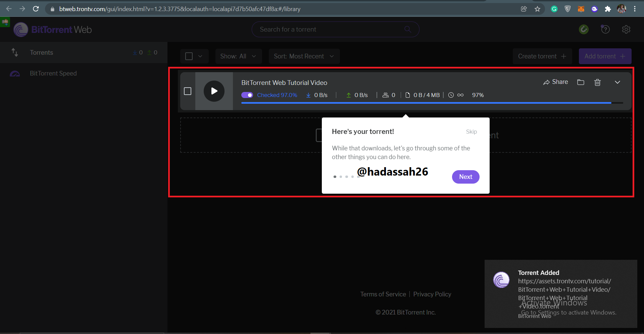Screen dimensions: 644x334
Task: Click the browser back arrow
Action: (9, 9)
